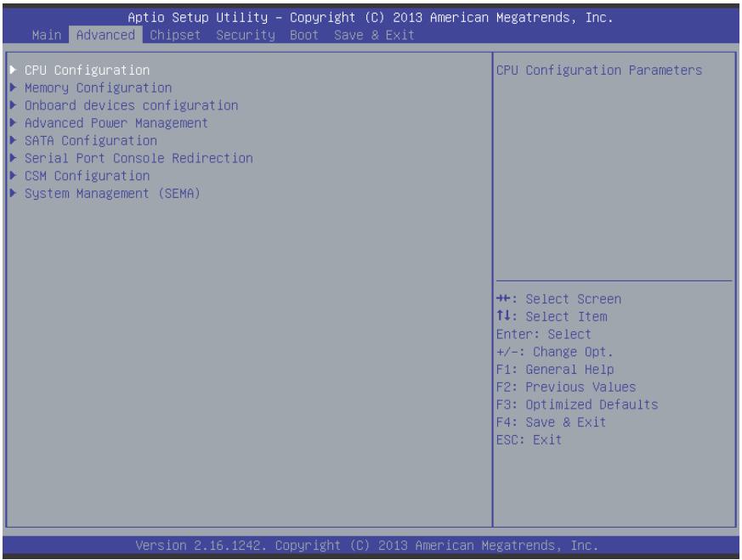
Task: Open SATA Configuration submenu
Action: tap(91, 141)
